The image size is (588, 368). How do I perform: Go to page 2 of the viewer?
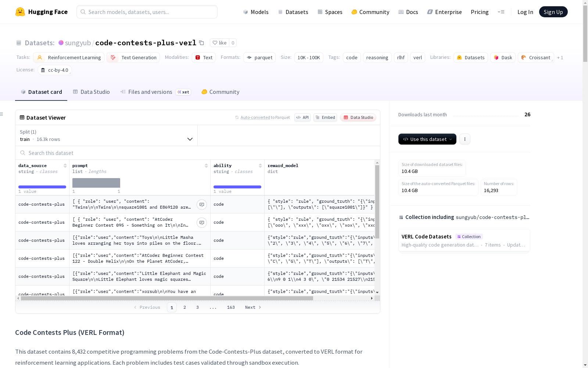(184, 307)
